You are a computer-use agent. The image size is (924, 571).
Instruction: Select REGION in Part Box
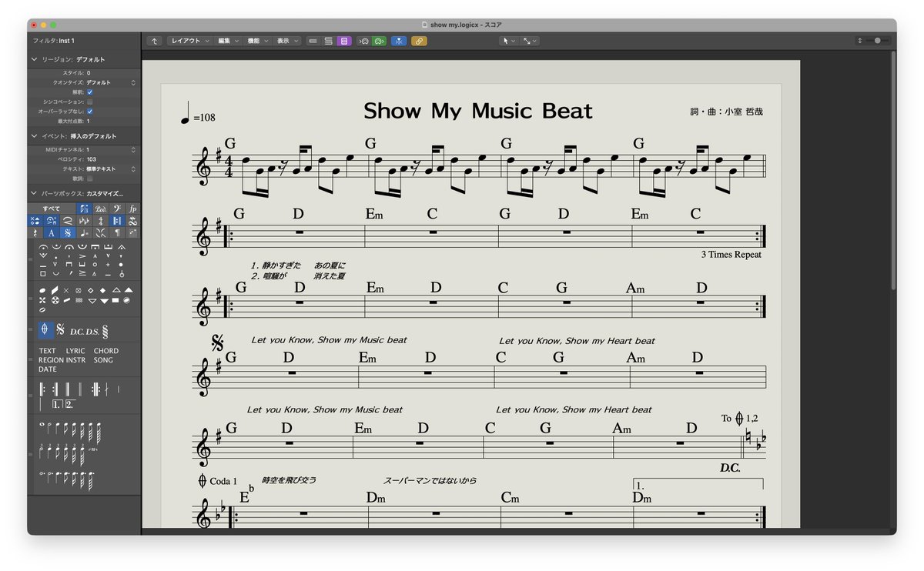coord(51,360)
